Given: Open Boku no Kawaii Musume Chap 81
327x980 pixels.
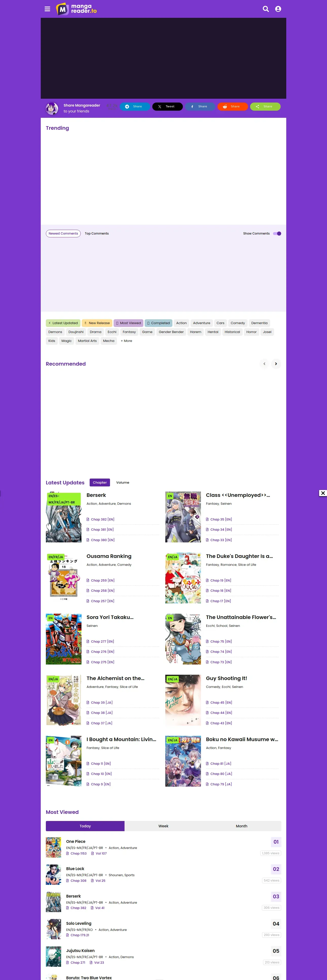Looking at the screenshot, I should [x=221, y=763].
